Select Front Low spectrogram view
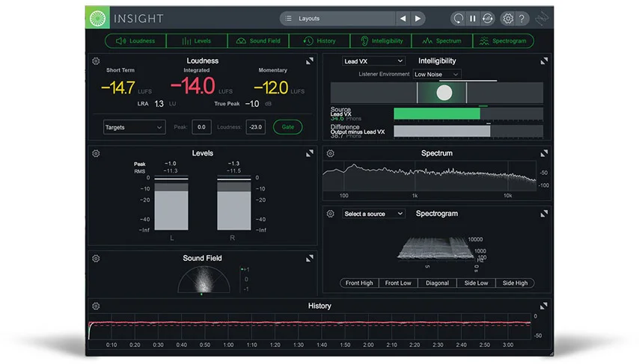The width and height of the screenshot is (639, 364). [x=398, y=283]
